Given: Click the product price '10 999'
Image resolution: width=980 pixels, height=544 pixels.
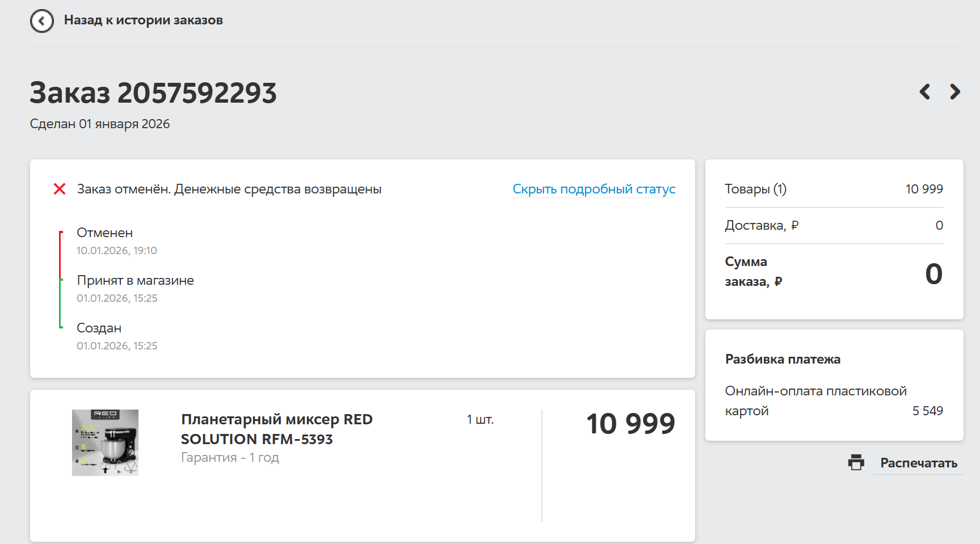Looking at the screenshot, I should (630, 424).
